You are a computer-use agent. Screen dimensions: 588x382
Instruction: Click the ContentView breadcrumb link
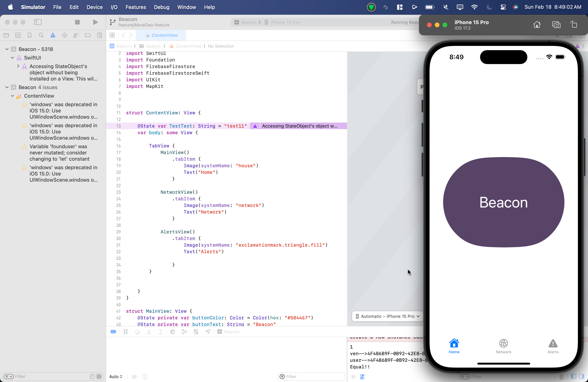click(x=188, y=46)
